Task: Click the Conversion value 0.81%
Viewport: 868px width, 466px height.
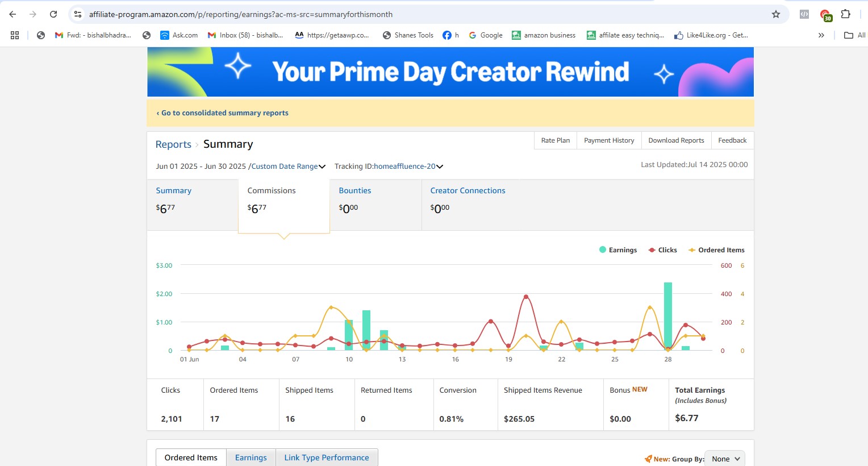Action: 452,419
